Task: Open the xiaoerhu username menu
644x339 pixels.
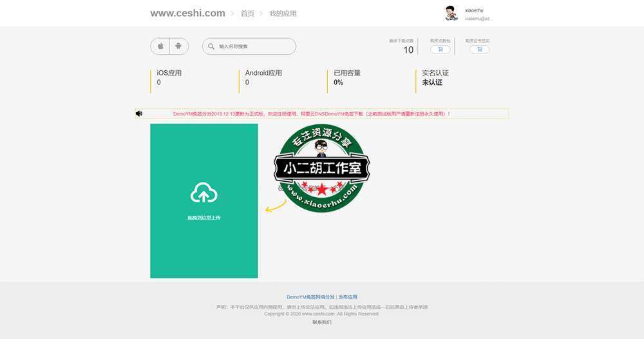Action: 475,10
